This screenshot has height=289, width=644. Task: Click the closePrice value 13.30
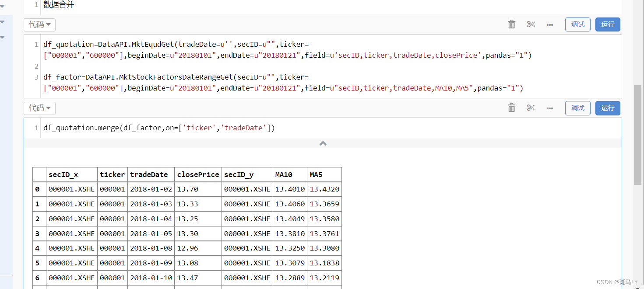(x=198, y=233)
